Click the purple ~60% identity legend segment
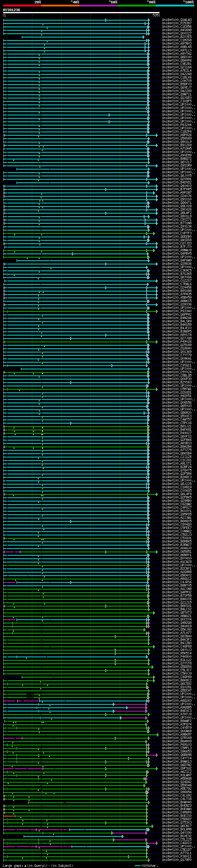 coord(98,6)
